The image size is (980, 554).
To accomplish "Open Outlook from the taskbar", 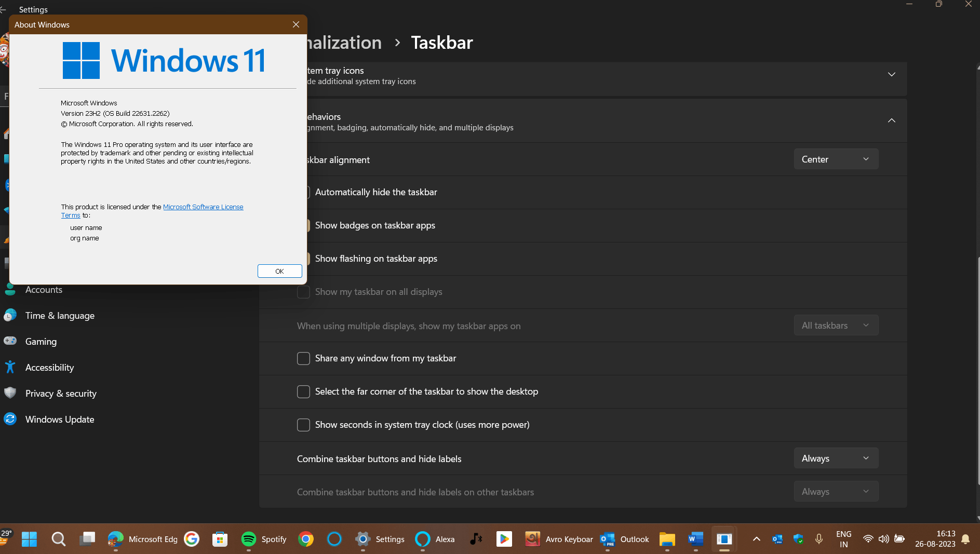I will [625, 539].
